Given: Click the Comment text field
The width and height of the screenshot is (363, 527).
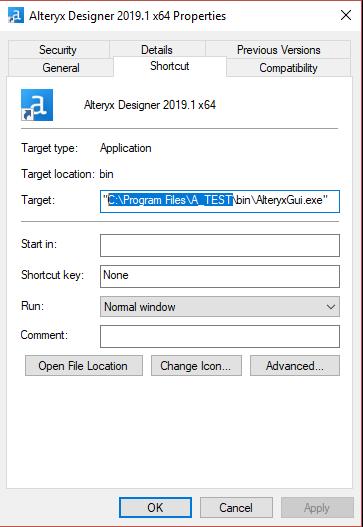Looking at the screenshot, I should tap(220, 336).
